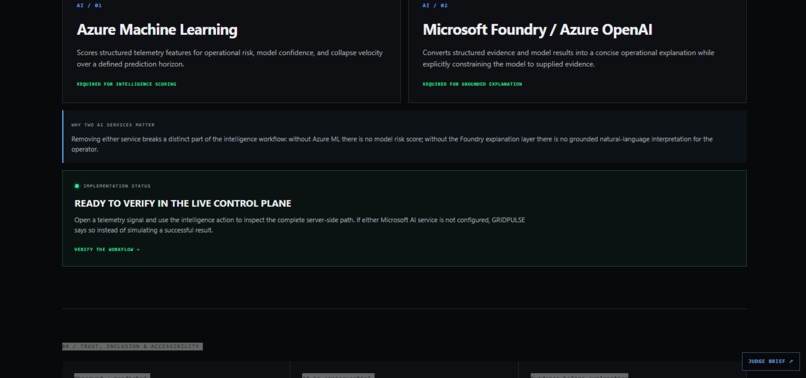
Task: Select the 'Required for intelligence scoring' label
Action: [126, 84]
